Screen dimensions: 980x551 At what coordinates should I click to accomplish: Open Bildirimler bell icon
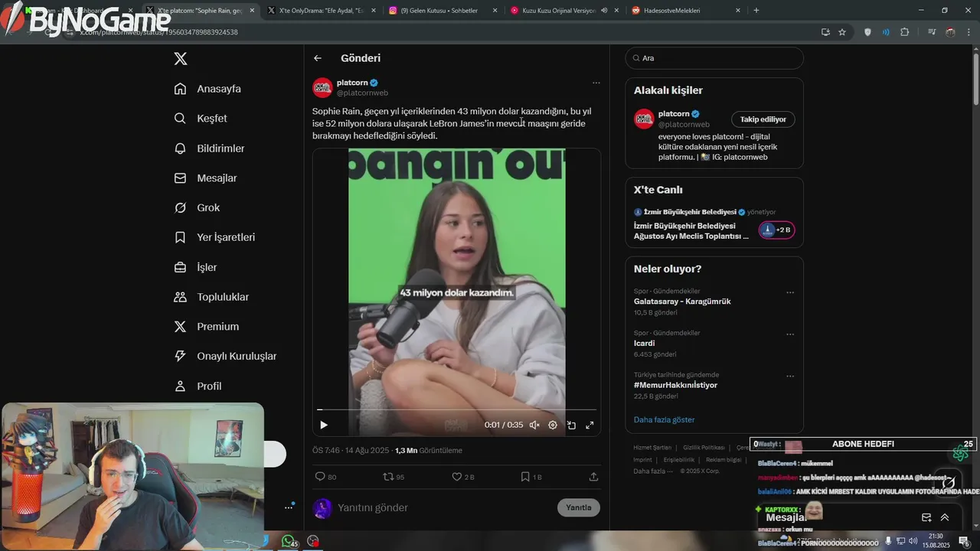[180, 148]
